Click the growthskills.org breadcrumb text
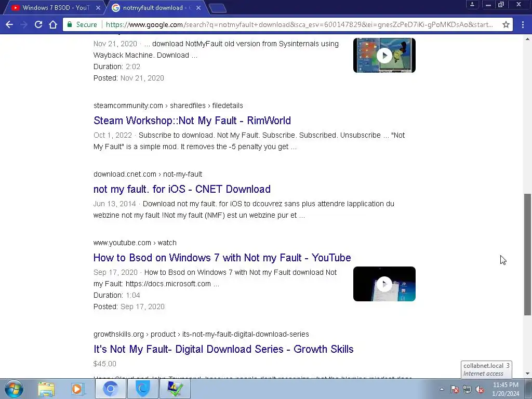The height and width of the screenshot is (399, 532). click(x=201, y=334)
